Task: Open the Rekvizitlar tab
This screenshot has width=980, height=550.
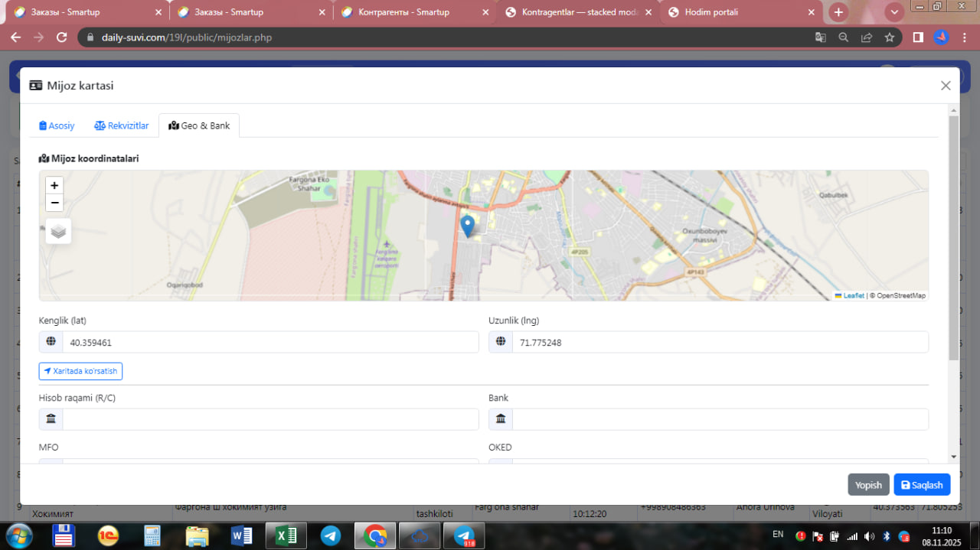Action: tap(121, 125)
